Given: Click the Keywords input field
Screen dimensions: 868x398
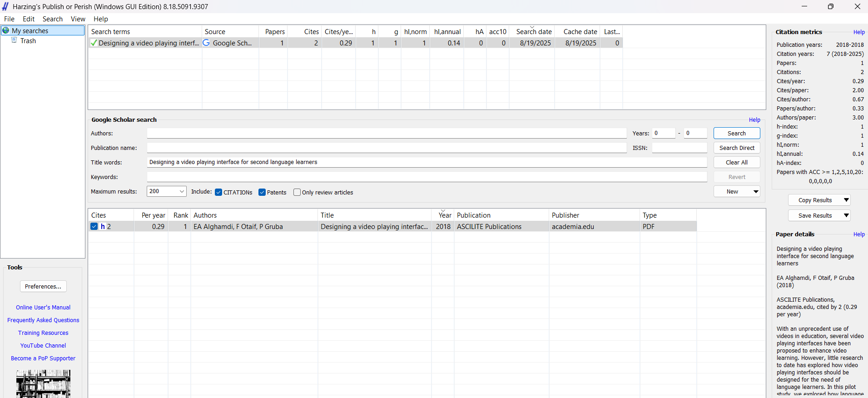Looking at the screenshot, I should 427,177.
